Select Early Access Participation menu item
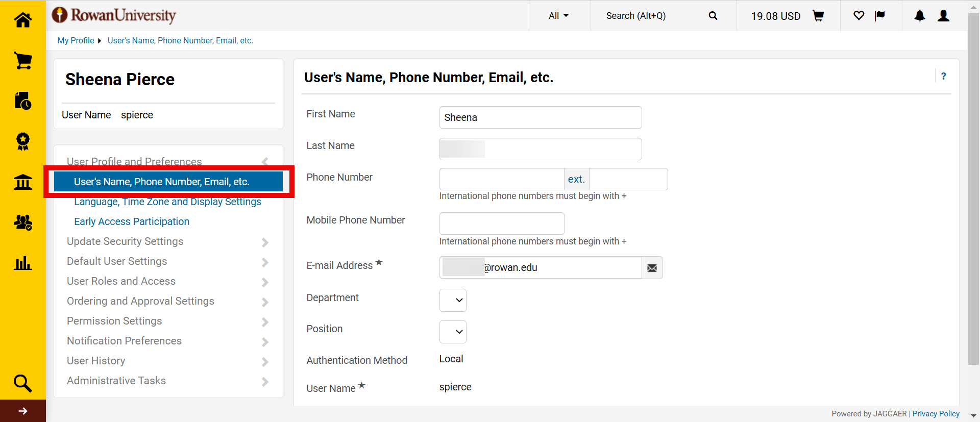This screenshot has height=422, width=980. tap(132, 221)
